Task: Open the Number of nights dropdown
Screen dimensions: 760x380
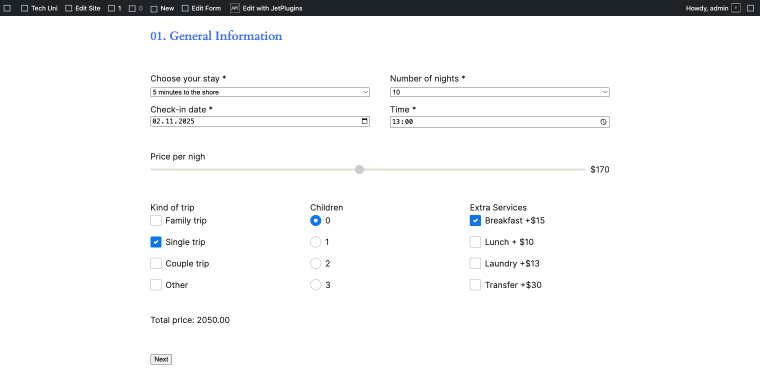Action: (x=500, y=92)
